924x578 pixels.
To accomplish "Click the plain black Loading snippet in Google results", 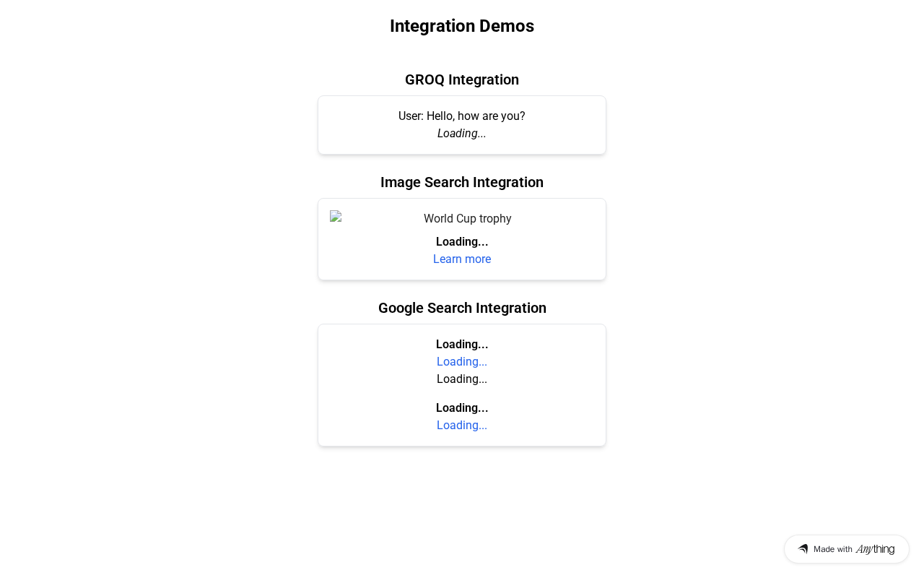I will (462, 379).
